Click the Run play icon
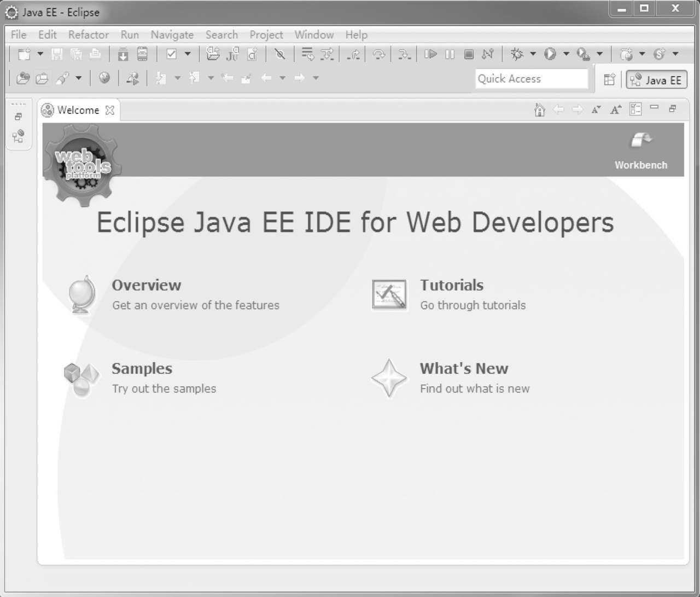The width and height of the screenshot is (700, 597). [550, 54]
